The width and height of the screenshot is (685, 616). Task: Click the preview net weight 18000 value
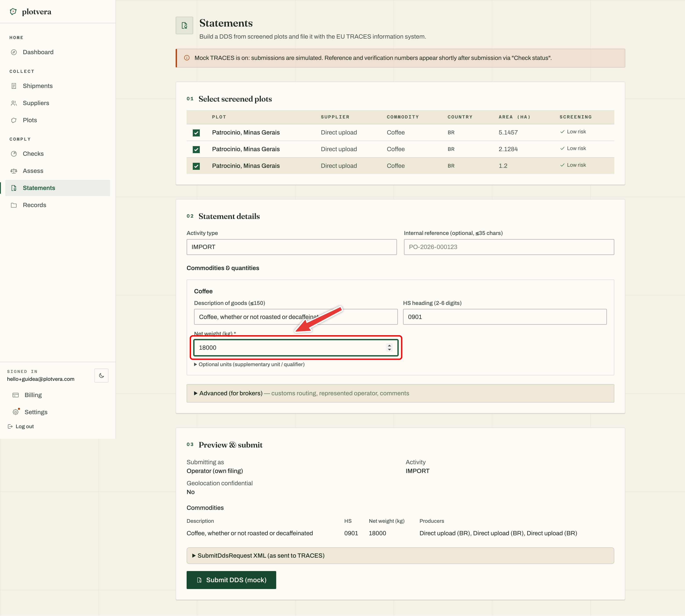(377, 534)
